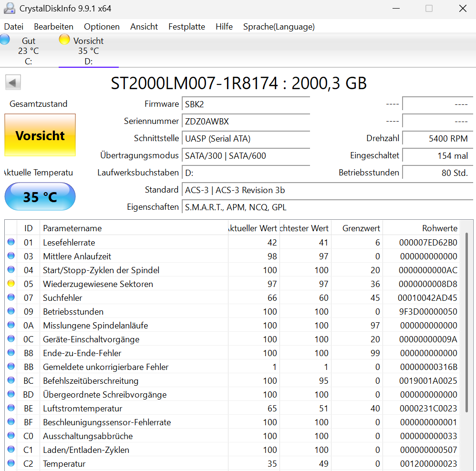
Task: Click the status orb beside Betriebsstunden attribute 09
Action: (11, 311)
